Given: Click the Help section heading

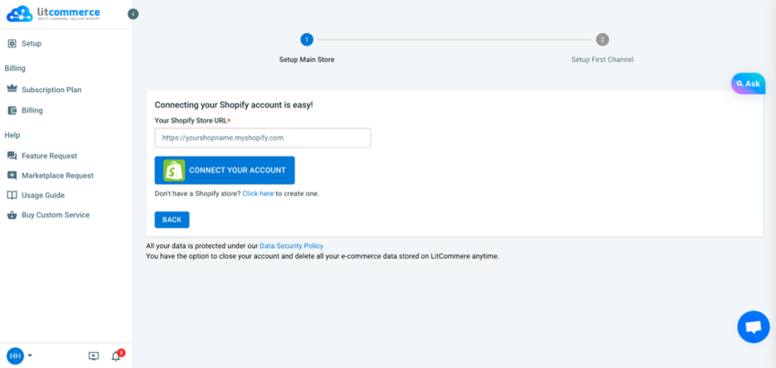Looking at the screenshot, I should tap(12, 135).
